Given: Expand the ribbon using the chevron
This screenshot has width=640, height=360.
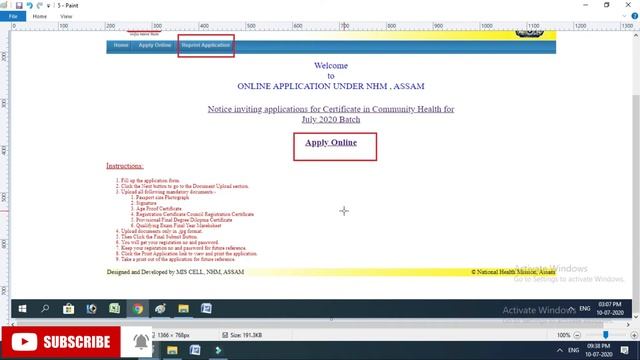Looking at the screenshot, I should [x=624, y=16].
